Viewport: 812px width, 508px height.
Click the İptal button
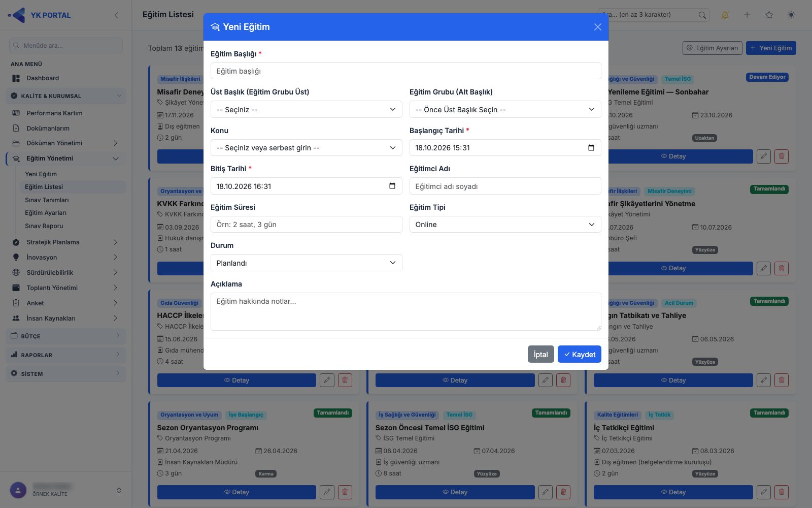(540, 354)
